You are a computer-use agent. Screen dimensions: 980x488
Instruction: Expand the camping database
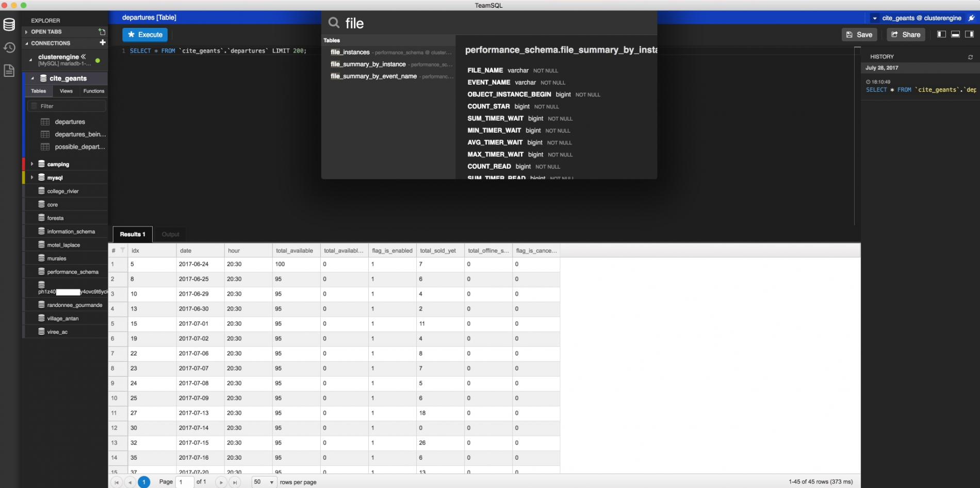[32, 164]
